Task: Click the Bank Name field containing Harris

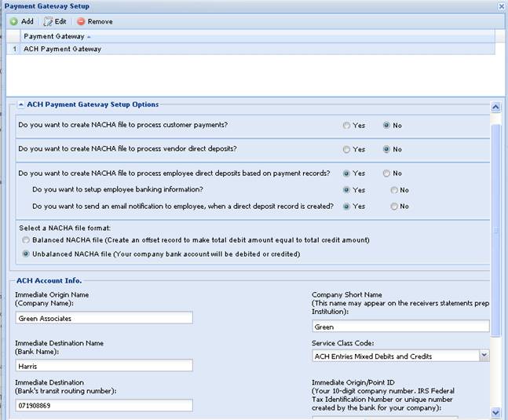Action: coord(104,365)
